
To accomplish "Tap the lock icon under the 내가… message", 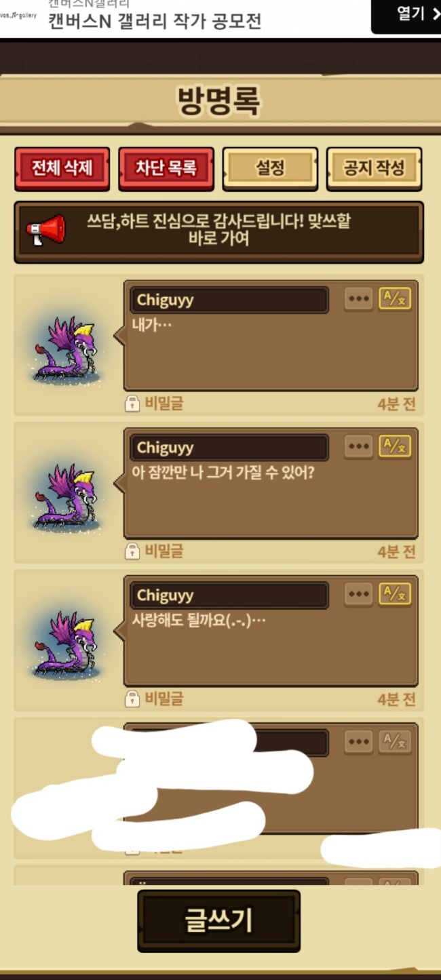I will point(132,404).
